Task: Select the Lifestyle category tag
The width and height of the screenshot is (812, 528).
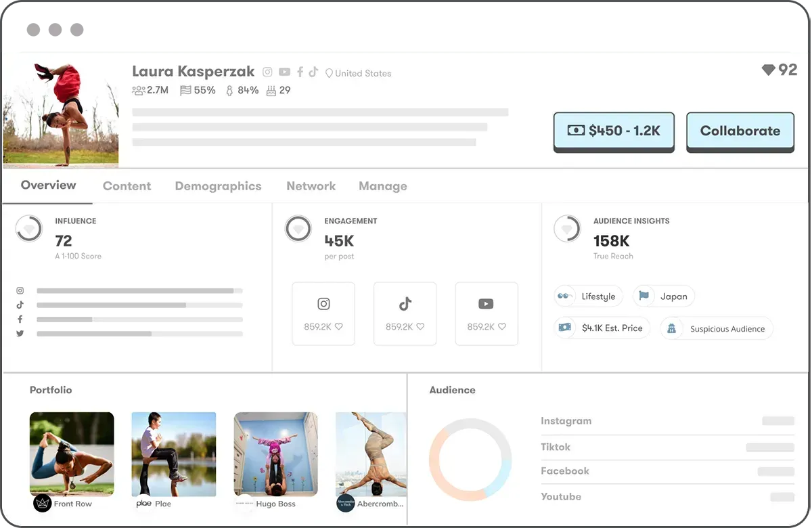Action: [587, 296]
